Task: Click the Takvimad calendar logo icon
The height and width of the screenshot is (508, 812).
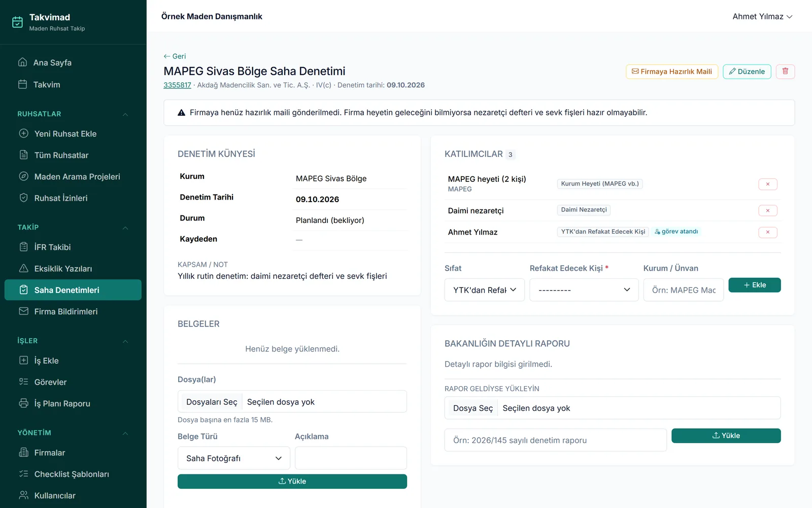Action: click(17, 22)
